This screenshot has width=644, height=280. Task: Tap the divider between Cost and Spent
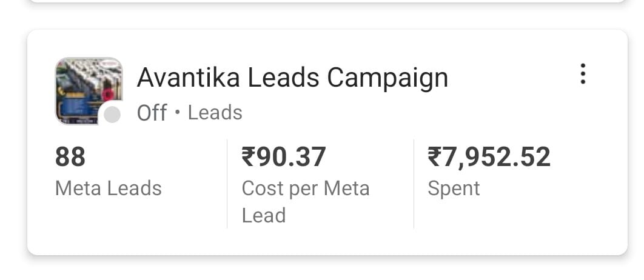coord(414,184)
